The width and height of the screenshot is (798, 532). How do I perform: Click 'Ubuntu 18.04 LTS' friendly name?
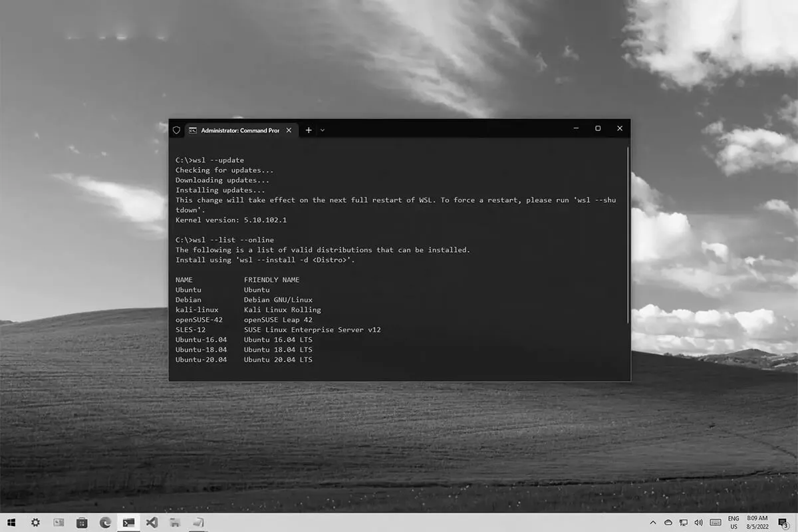pyautogui.click(x=278, y=350)
